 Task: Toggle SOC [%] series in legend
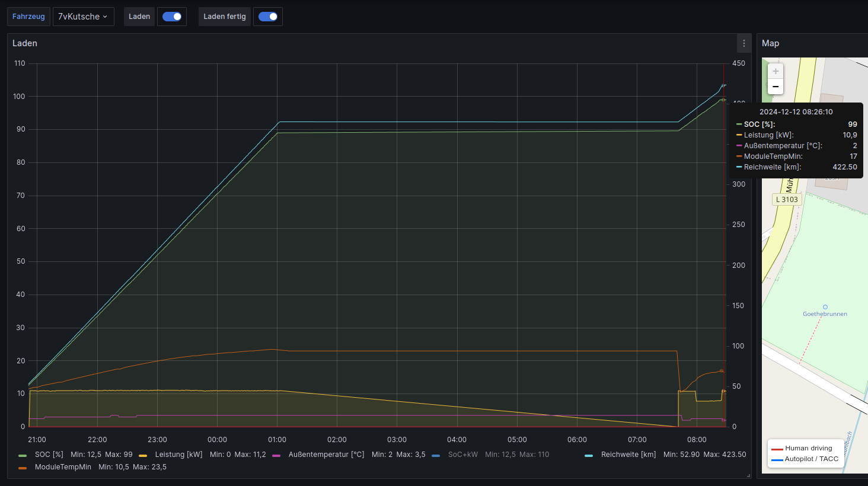click(49, 455)
